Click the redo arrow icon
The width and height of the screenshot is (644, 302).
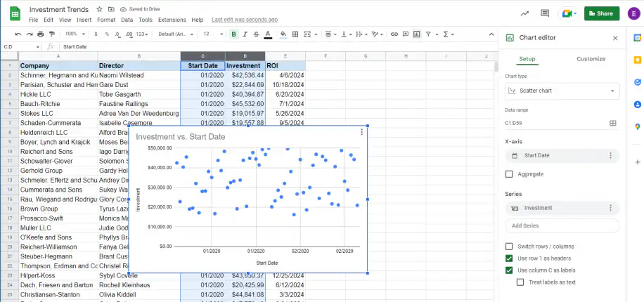tap(30, 34)
